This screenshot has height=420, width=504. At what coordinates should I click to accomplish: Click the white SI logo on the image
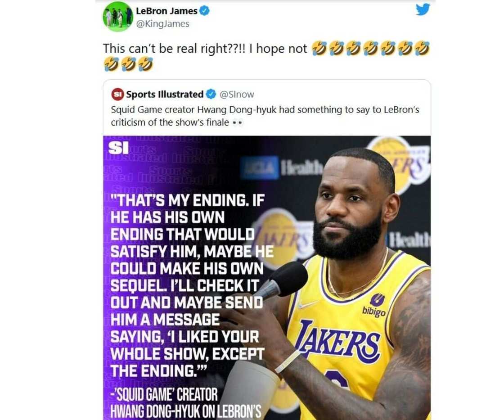click(x=119, y=147)
